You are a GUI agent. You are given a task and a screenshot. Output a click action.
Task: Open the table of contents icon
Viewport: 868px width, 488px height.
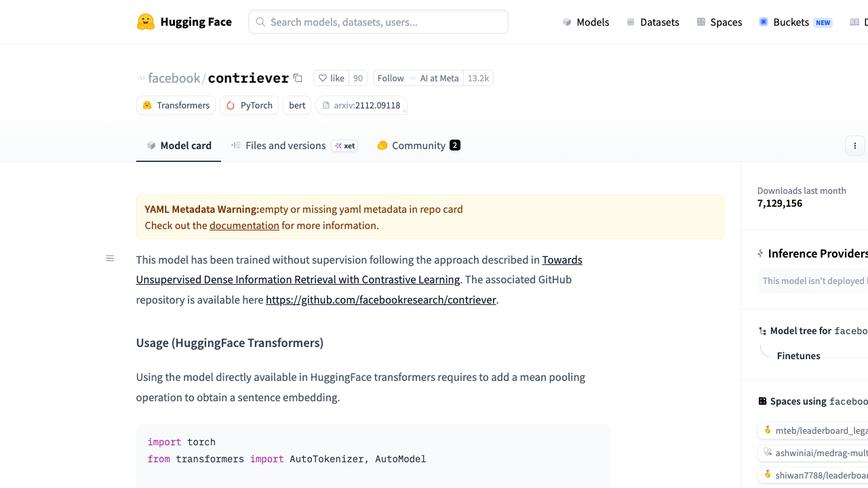click(110, 258)
